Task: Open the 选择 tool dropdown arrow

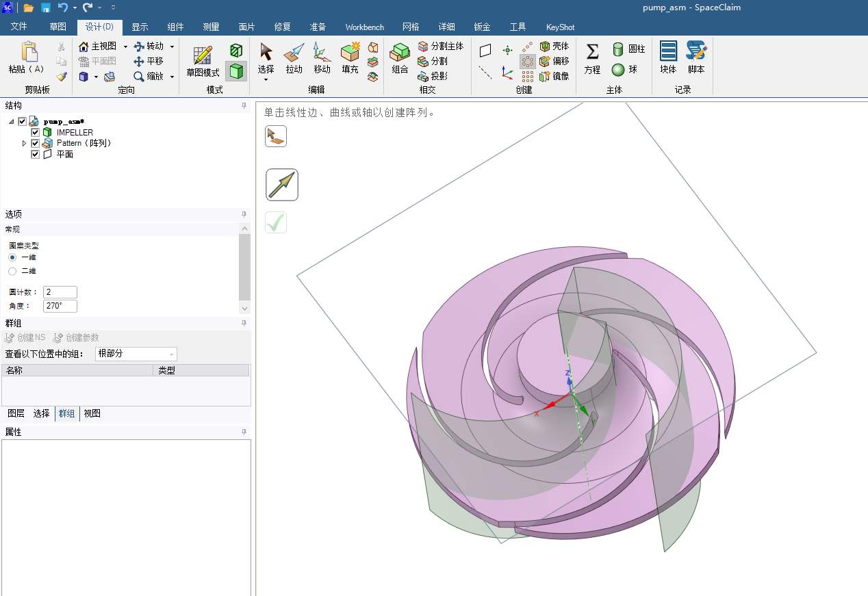Action: pos(266,80)
